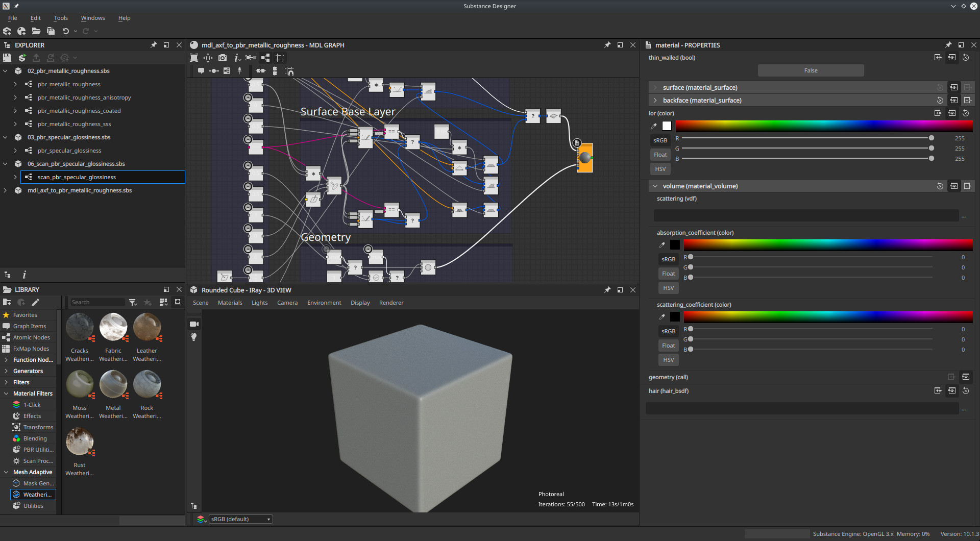Collapse 03_pbr_specular_glossiness.sbs package

[6, 137]
